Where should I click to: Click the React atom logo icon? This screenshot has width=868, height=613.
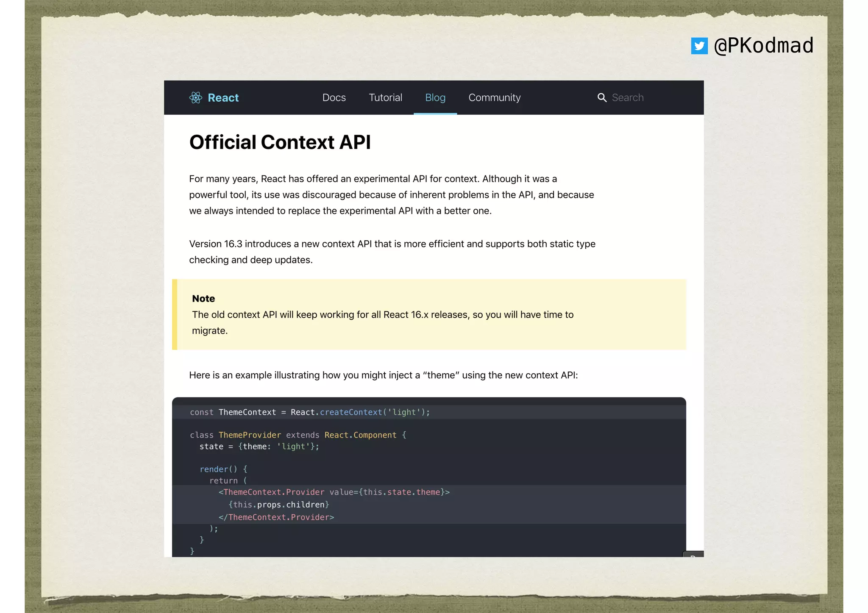pyautogui.click(x=195, y=98)
